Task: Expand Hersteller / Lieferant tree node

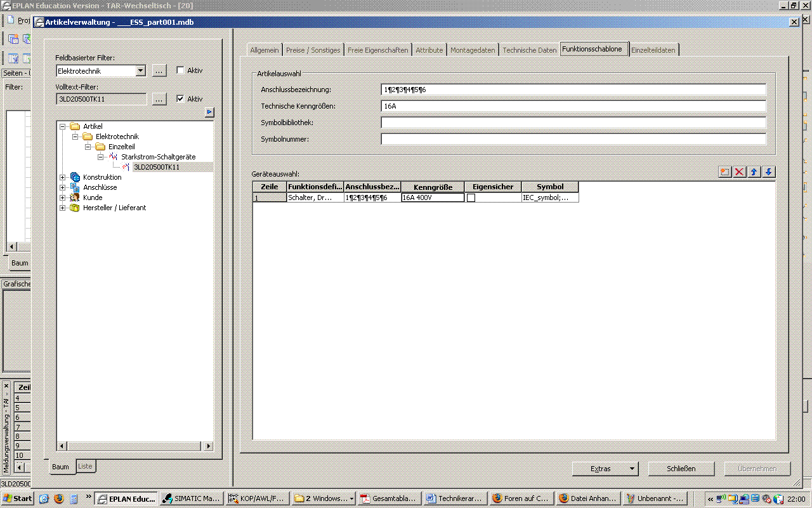Action: (x=63, y=208)
